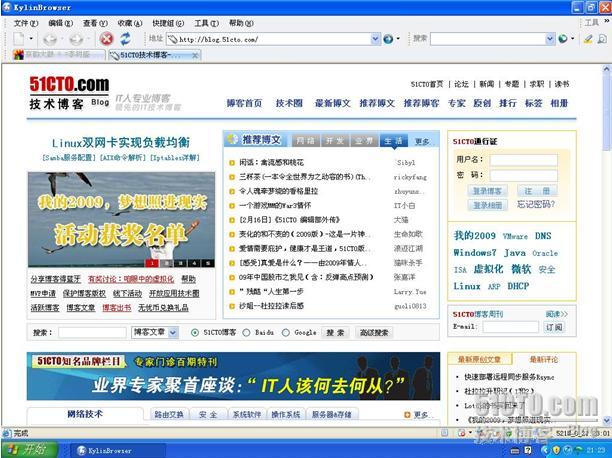
Task: Expand the toolbar search box dropdown
Action: [550, 39]
